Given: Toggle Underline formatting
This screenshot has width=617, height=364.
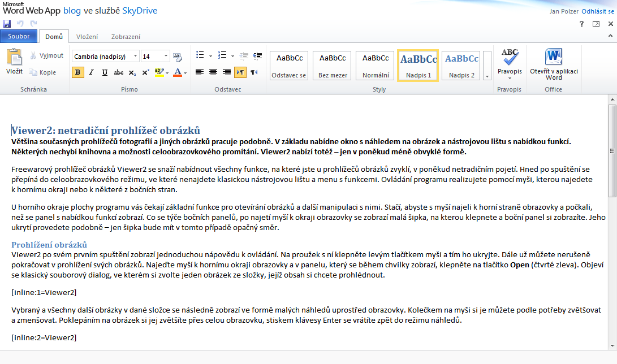Looking at the screenshot, I should (x=105, y=72).
